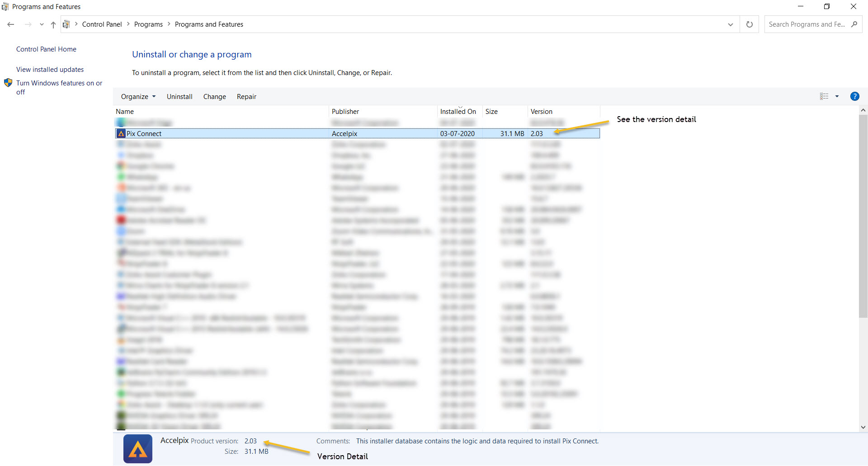Open the Organize menu
Screen dimensions: 868x466
[x=138, y=97]
